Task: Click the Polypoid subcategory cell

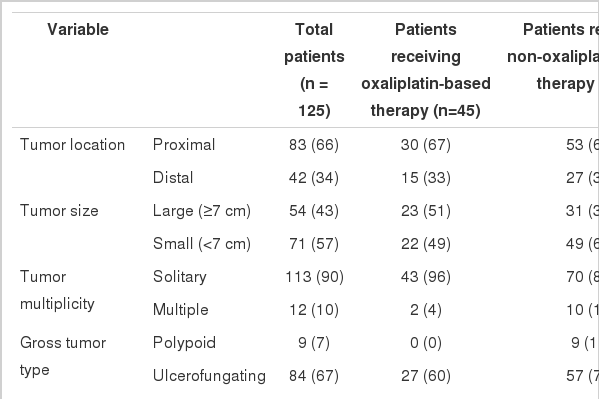Action: tap(184, 343)
